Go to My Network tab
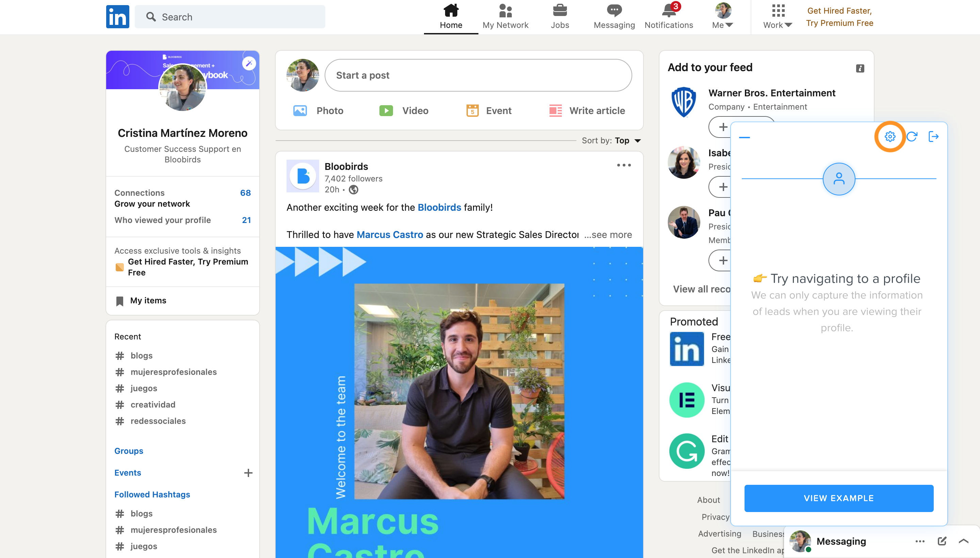 pos(505,17)
